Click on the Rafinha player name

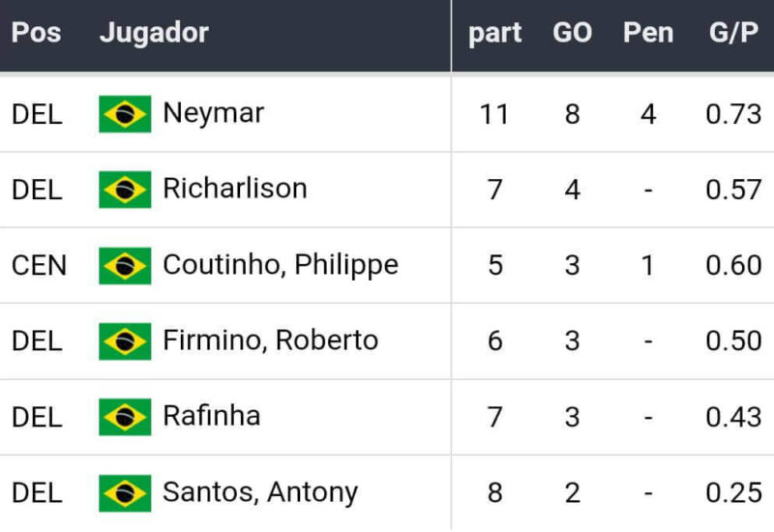(x=211, y=416)
